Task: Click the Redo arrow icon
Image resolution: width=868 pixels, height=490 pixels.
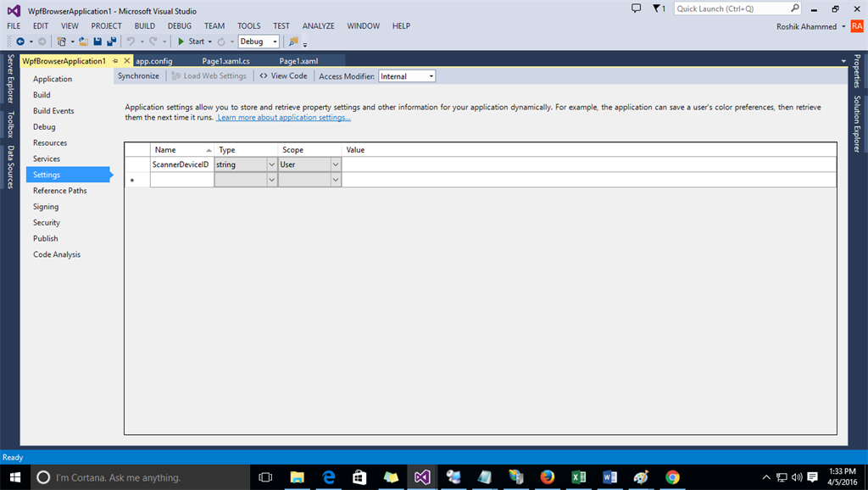Action: pos(153,42)
